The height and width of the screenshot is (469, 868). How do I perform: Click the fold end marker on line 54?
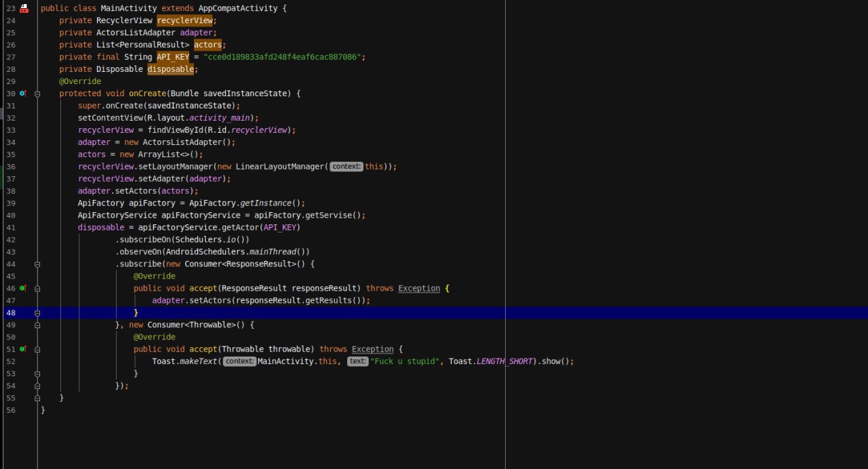click(37, 386)
